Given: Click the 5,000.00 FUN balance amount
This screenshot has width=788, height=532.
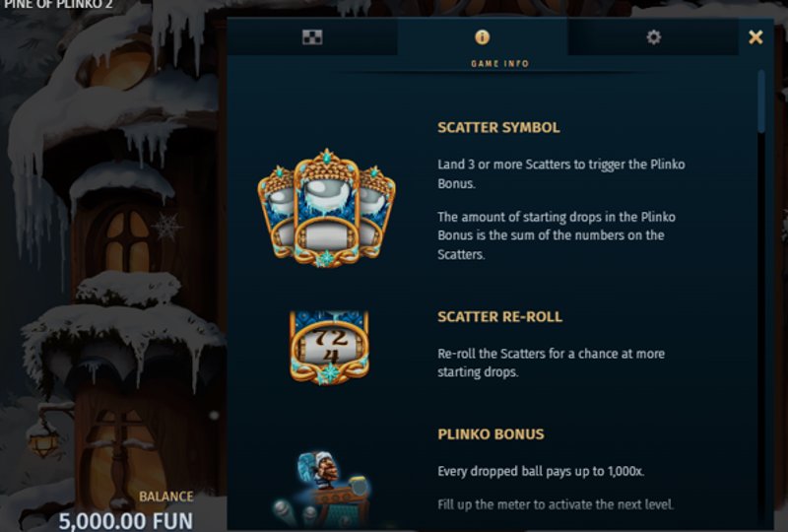Looking at the screenshot, I should pos(126,521).
